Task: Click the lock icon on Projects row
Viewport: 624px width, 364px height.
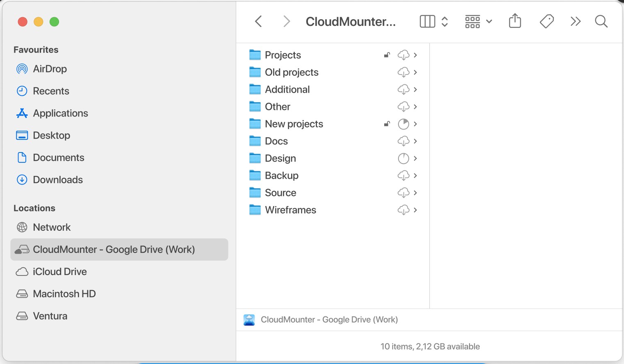Action: 387,55
